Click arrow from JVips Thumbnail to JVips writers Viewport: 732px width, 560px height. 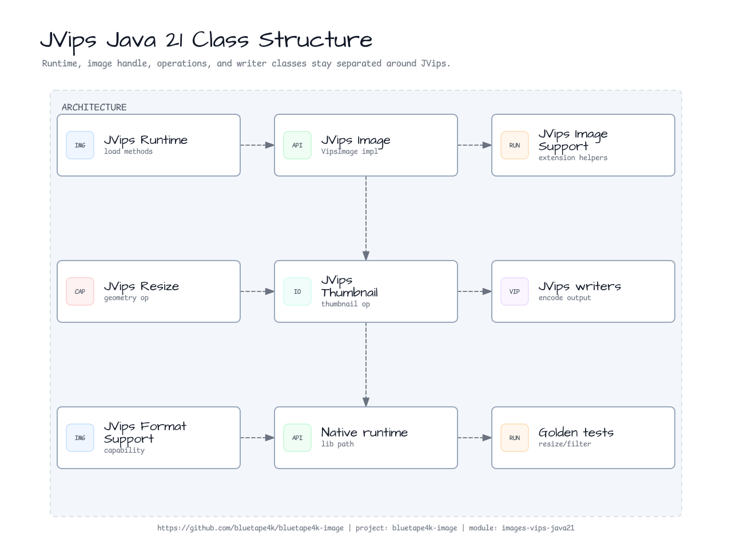tap(475, 291)
